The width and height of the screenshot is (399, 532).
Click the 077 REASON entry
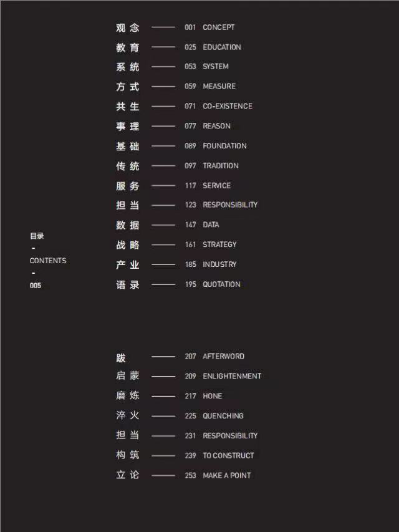216,126
